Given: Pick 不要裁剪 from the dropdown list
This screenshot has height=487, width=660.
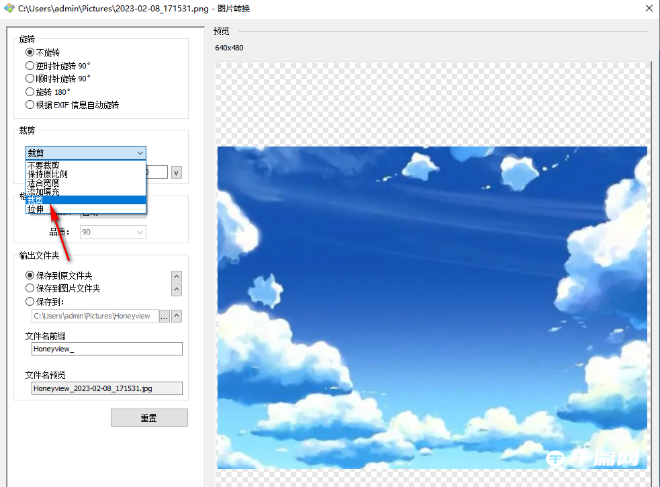Looking at the screenshot, I should [43, 165].
